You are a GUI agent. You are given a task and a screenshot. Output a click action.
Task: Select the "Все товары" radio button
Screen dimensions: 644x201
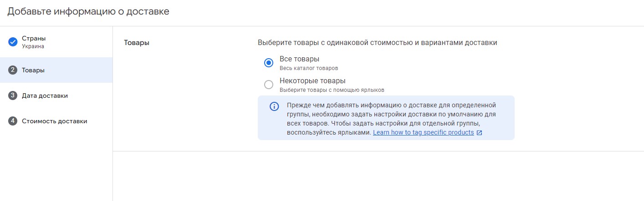(269, 63)
